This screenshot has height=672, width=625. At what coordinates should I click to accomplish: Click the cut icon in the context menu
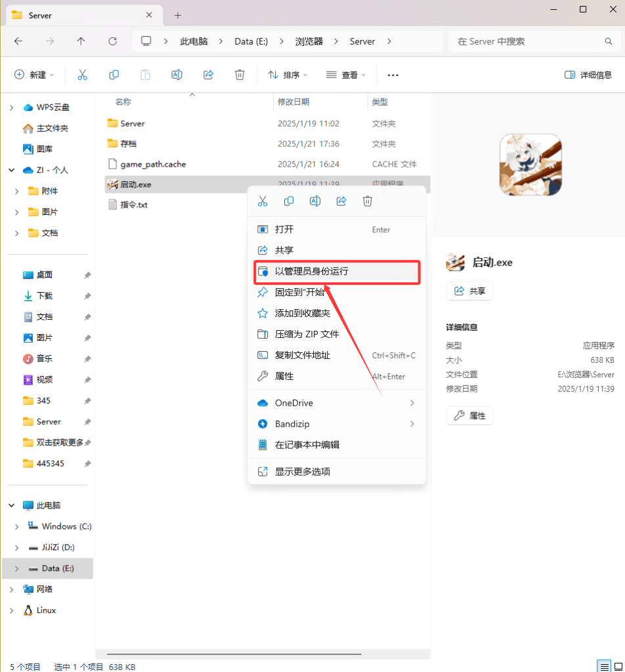click(x=263, y=201)
